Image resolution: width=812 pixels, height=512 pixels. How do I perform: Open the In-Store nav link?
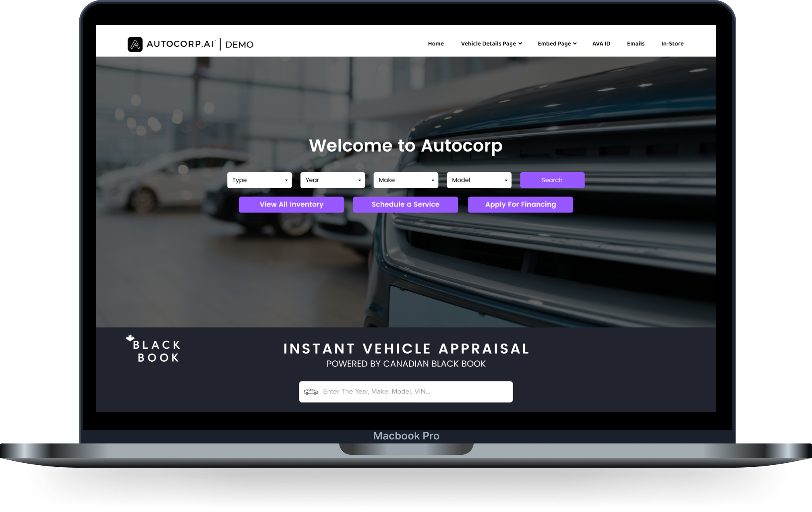(672, 44)
